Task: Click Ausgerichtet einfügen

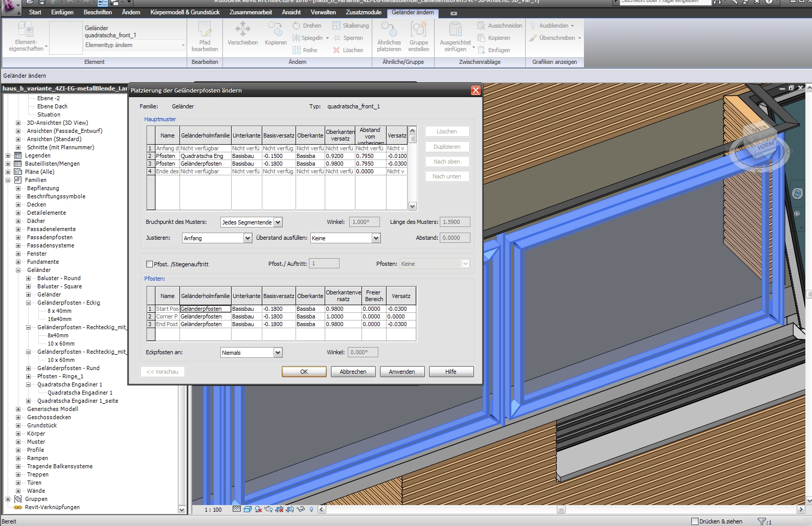Action: coord(455,37)
